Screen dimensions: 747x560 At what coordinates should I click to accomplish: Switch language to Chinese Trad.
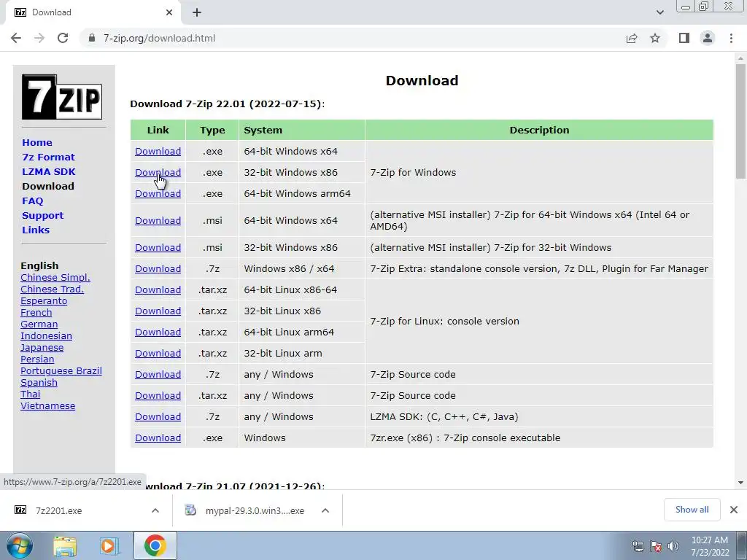pyautogui.click(x=52, y=289)
